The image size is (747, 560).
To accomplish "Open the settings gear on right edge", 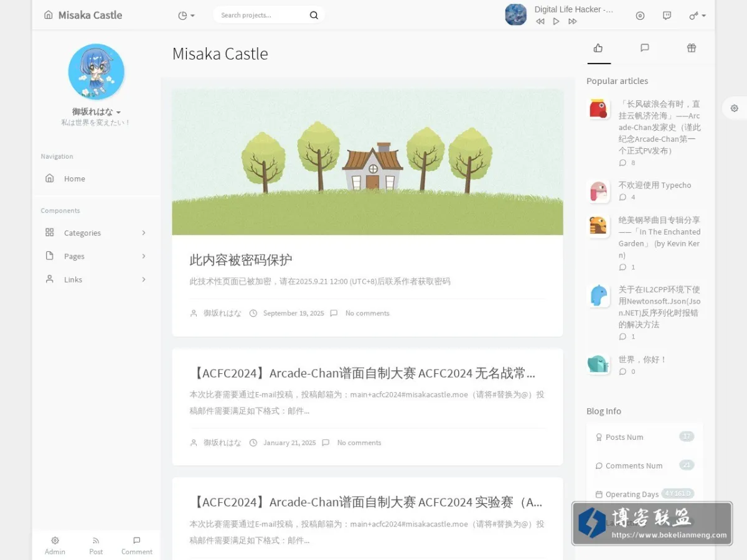I will coord(735,108).
